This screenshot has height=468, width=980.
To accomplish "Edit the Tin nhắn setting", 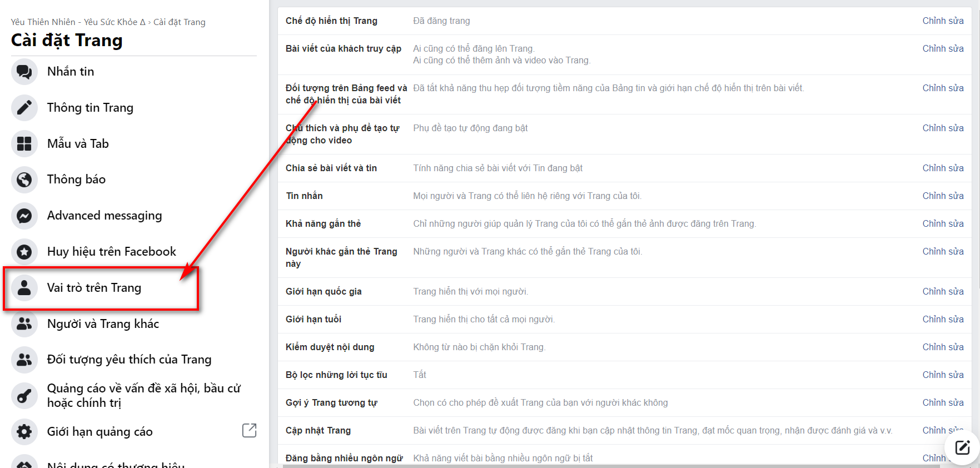I will (x=943, y=196).
